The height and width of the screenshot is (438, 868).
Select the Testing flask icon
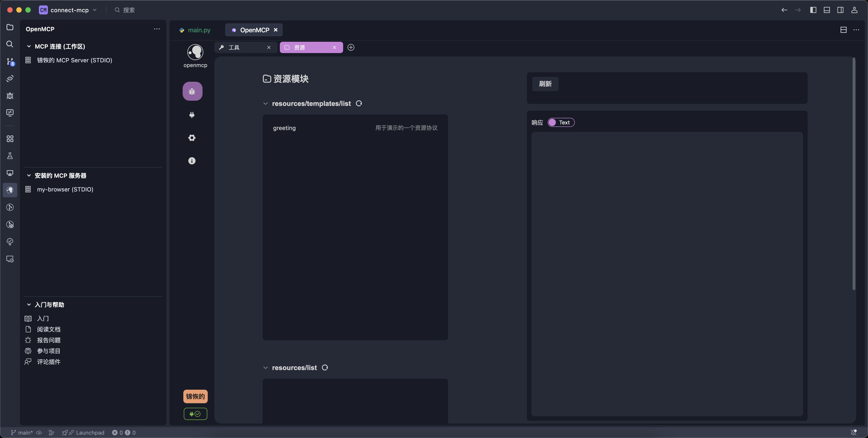[10, 156]
